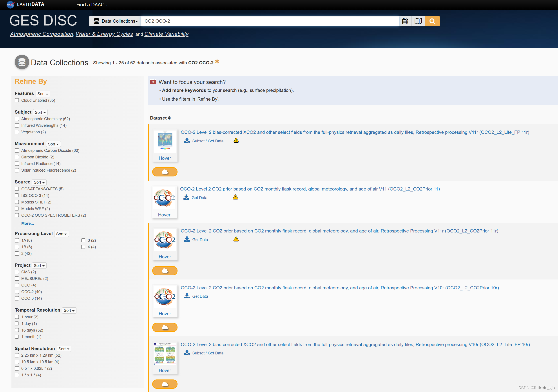Click the Data Collections header database icon
558x392 pixels.
pyautogui.click(x=22, y=62)
